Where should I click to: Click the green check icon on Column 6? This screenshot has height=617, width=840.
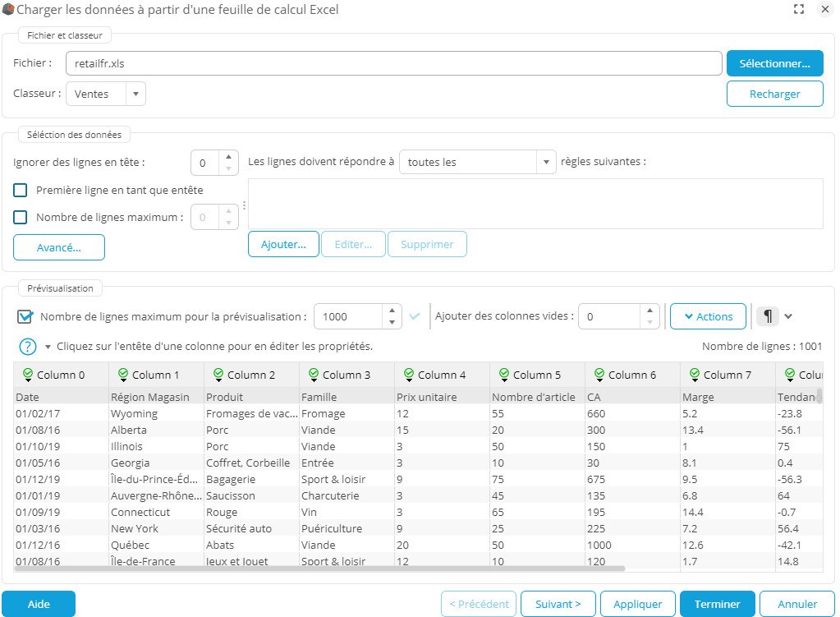coord(599,375)
